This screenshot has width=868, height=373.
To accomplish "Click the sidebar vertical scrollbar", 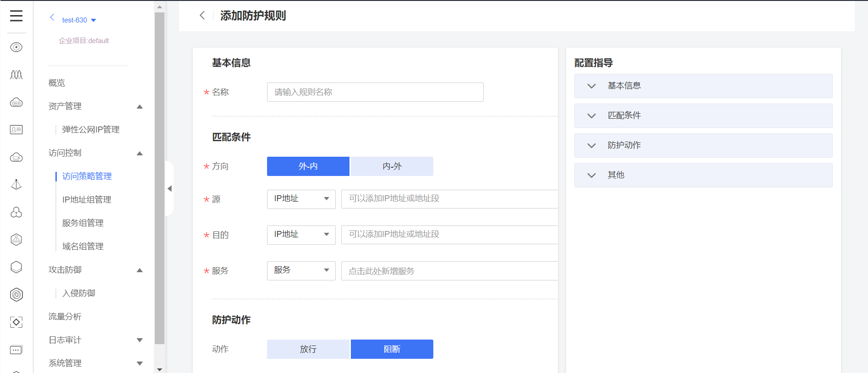I will pos(159,179).
